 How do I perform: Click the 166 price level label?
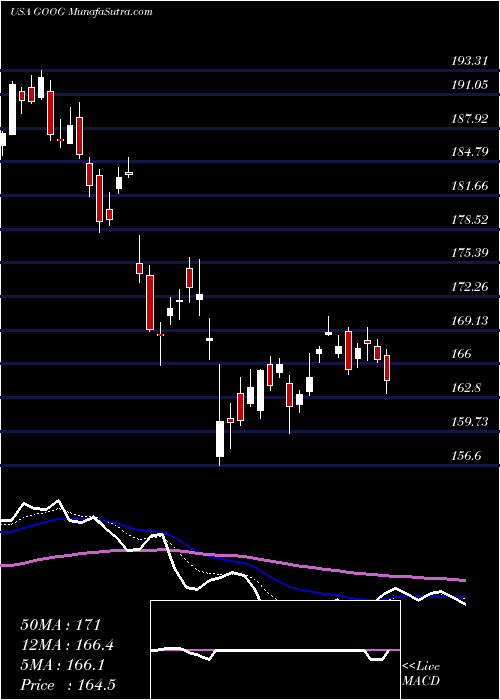pos(461,354)
